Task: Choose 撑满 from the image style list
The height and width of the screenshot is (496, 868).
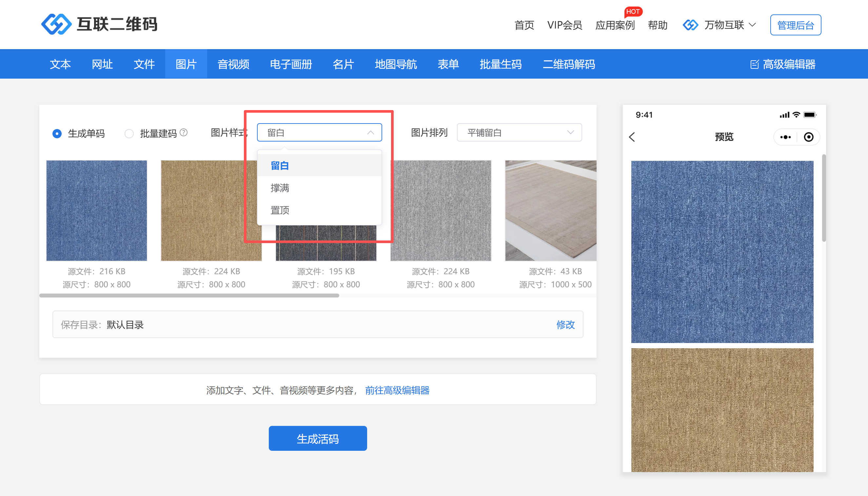Action: pyautogui.click(x=280, y=188)
